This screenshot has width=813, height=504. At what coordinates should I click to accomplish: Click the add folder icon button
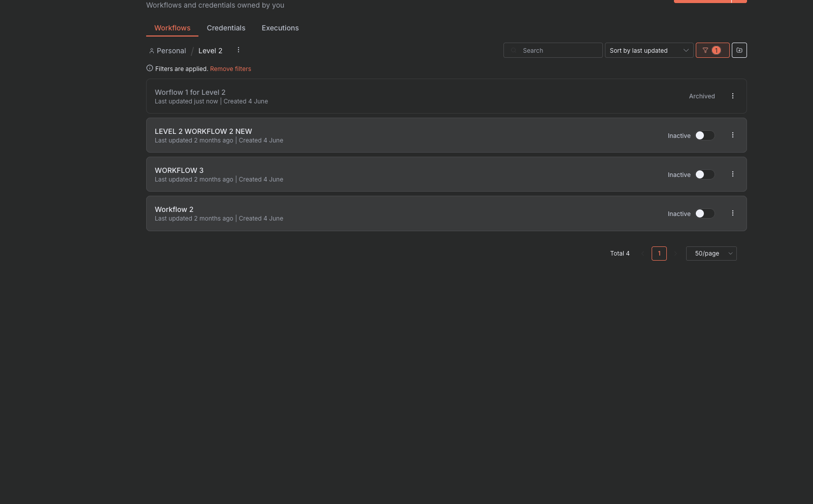tap(739, 50)
